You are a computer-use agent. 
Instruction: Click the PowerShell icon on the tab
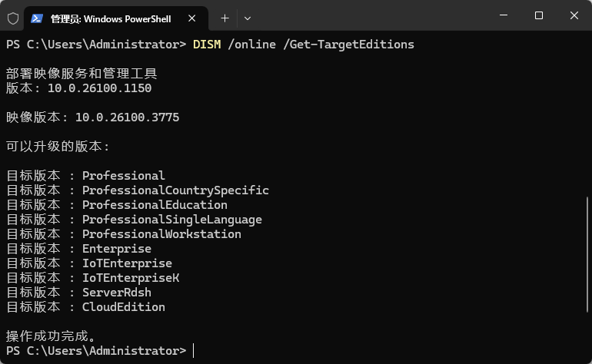(x=36, y=18)
